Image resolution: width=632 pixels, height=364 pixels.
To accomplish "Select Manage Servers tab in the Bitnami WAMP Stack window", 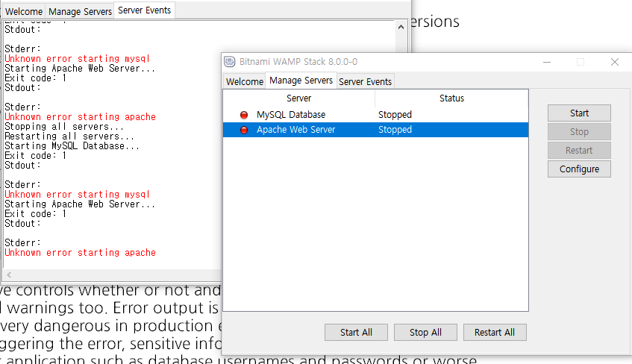I will pos(301,81).
